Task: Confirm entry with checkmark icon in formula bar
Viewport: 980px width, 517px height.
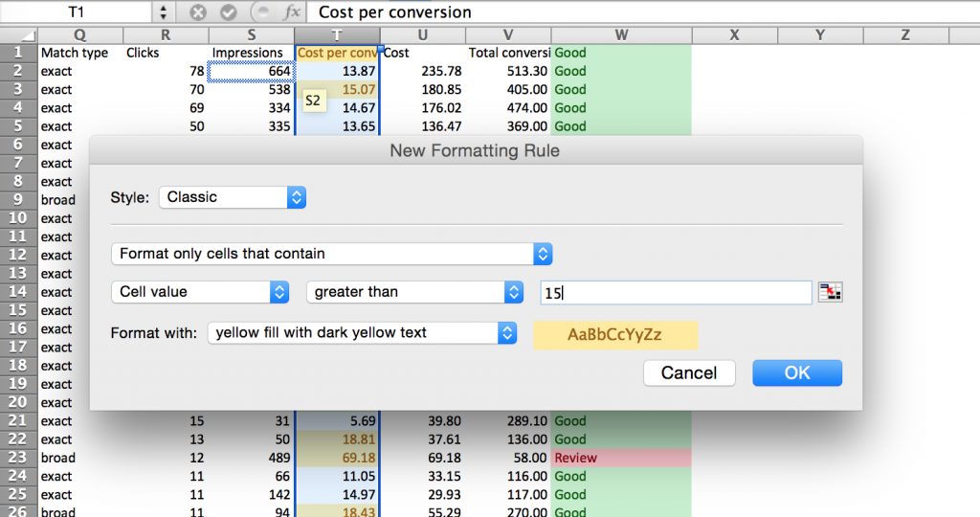Action: (x=228, y=11)
